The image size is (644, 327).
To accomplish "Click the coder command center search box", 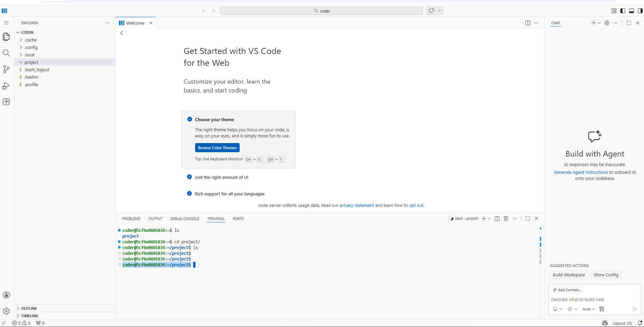I will tap(321, 11).
